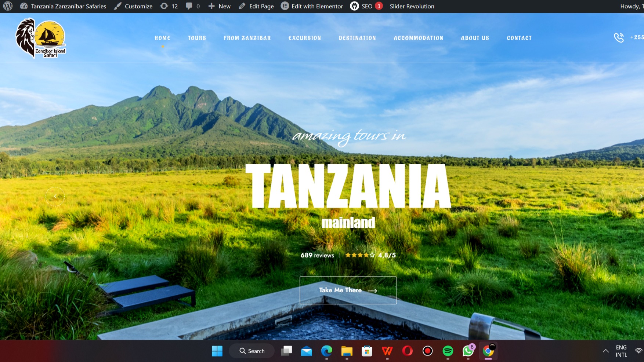Open Edit with Elementor
Image resolution: width=644 pixels, height=362 pixels.
(312, 6)
